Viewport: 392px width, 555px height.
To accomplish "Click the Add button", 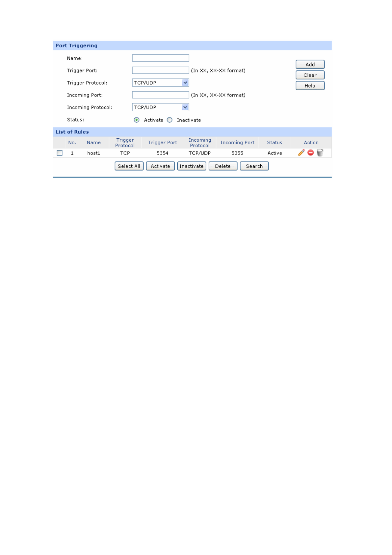I will point(310,65).
